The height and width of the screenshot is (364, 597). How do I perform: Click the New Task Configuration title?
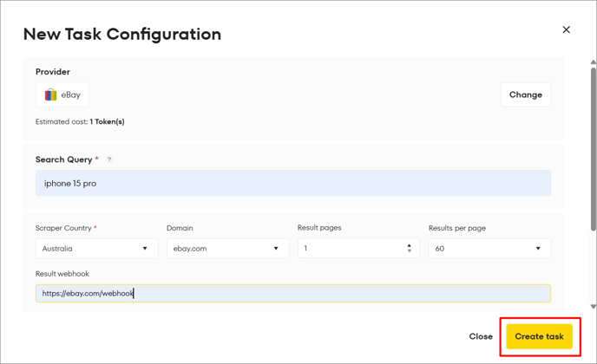coord(122,34)
